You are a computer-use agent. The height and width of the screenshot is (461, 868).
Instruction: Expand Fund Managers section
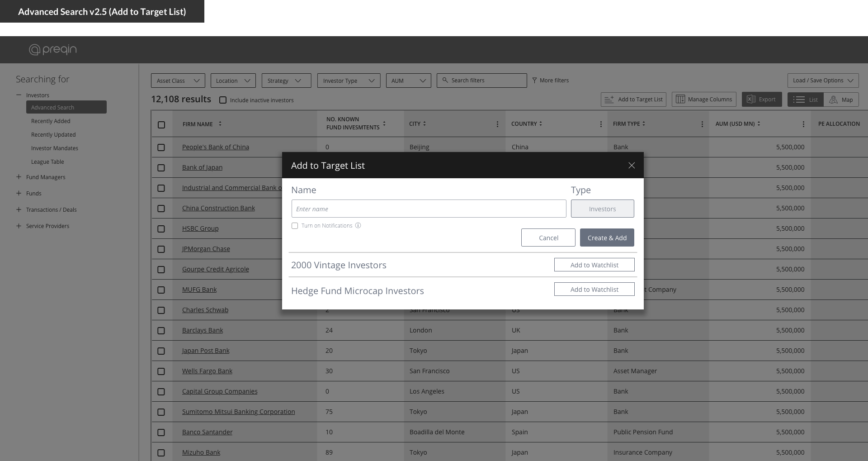pyautogui.click(x=19, y=177)
